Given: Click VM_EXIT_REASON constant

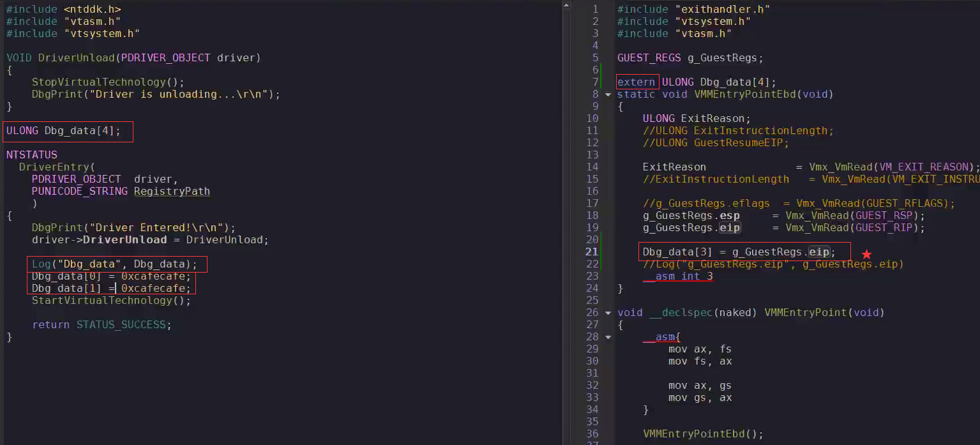Looking at the screenshot, I should point(923,167).
